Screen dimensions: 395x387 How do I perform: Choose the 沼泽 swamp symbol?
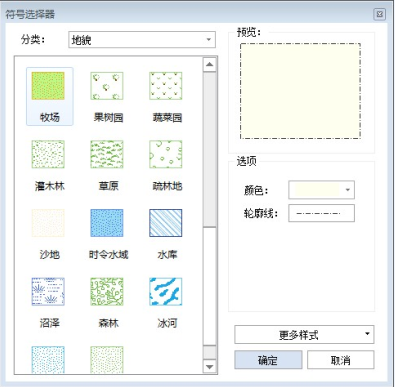(x=49, y=302)
